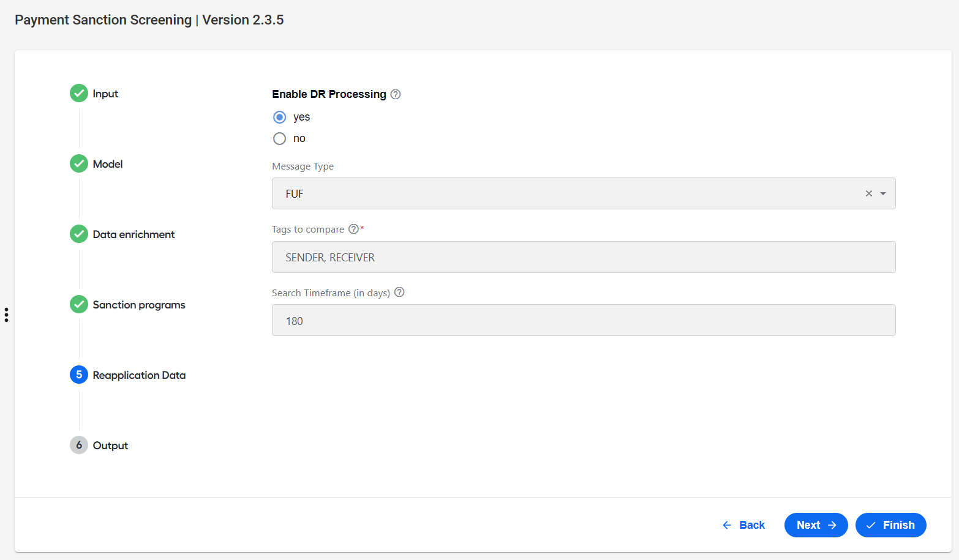The image size is (959, 560).
Task: Expand the Message Type dropdown arrow
Action: (883, 193)
